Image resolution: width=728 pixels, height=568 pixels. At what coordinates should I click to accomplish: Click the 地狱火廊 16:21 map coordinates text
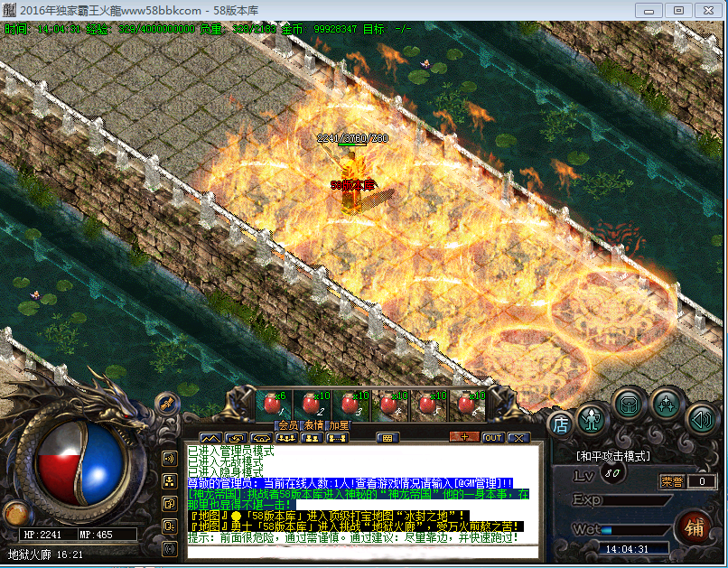pyautogui.click(x=45, y=554)
